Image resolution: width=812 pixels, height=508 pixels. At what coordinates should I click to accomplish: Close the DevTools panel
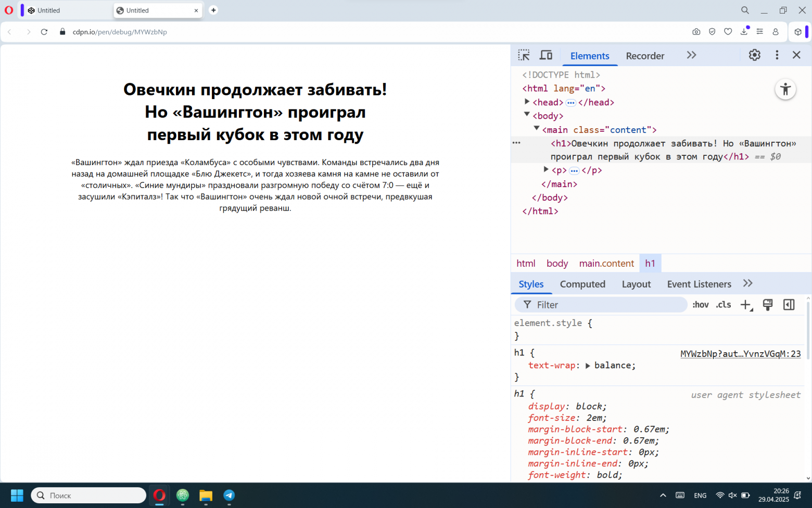coord(796,55)
